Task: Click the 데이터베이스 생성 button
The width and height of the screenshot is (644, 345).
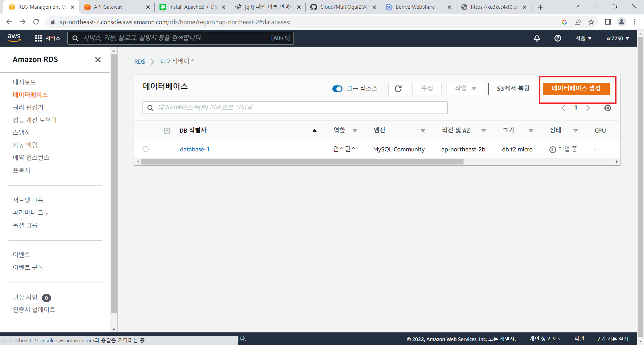Action: point(576,88)
